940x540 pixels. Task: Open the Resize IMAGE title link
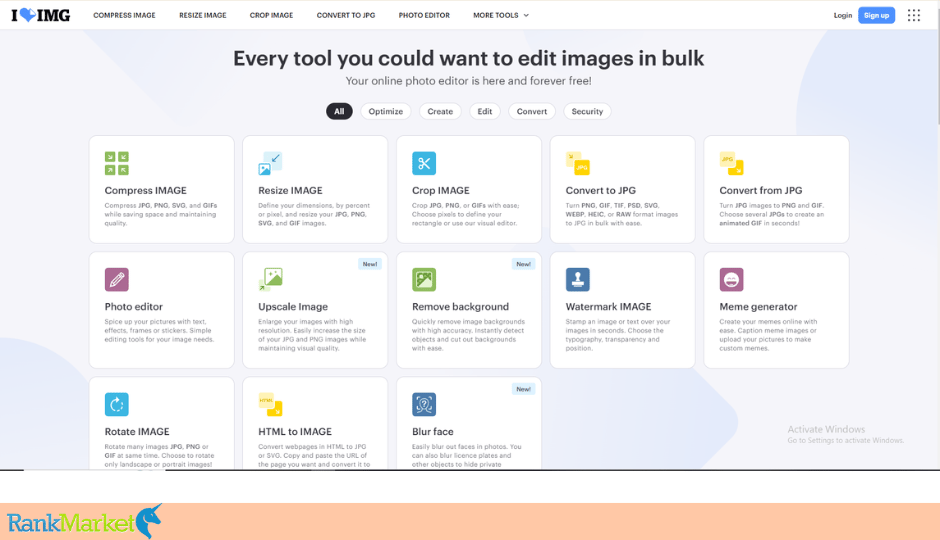[290, 191]
